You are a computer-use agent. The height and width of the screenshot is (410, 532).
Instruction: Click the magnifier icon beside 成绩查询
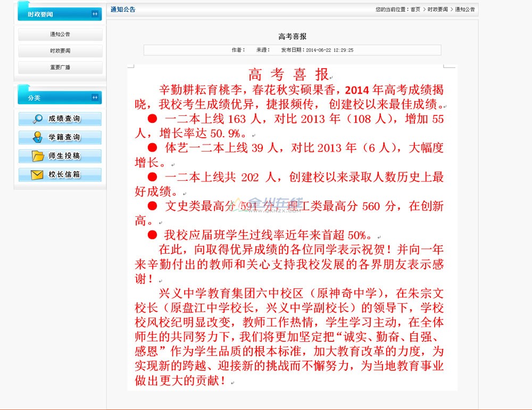point(38,119)
